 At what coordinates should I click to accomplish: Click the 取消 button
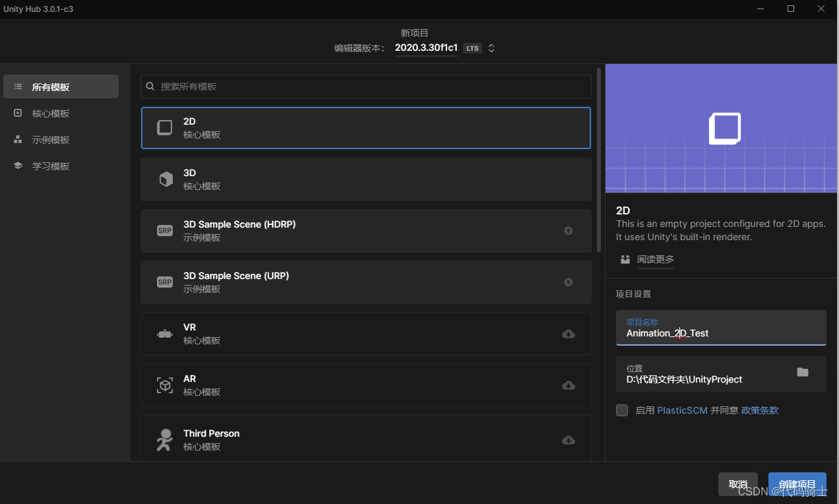738,484
